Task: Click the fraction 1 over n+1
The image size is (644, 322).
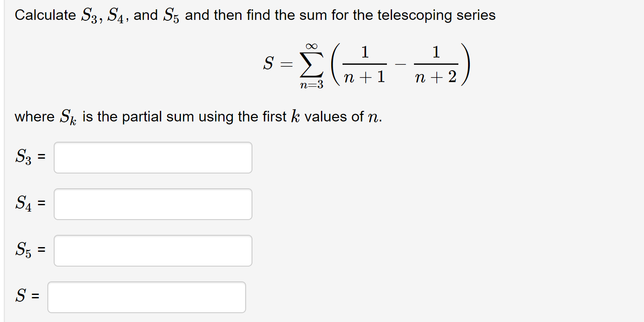Action: tap(364, 65)
